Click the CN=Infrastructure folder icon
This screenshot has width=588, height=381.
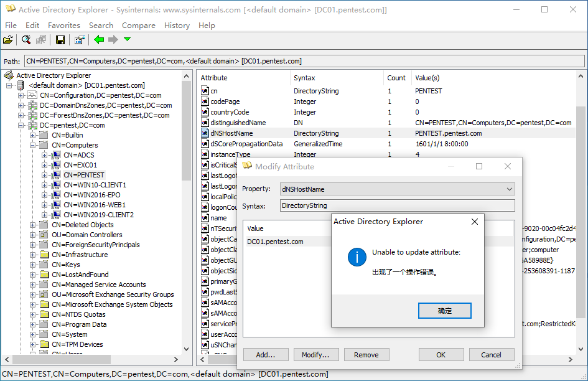(x=44, y=255)
